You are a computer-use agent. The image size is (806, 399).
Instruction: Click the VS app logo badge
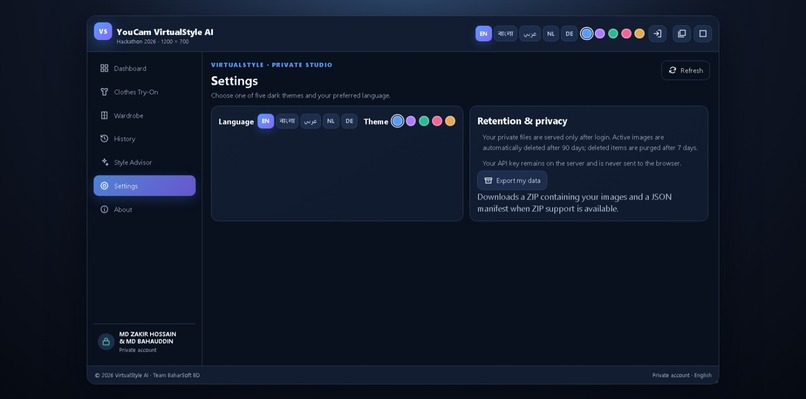[103, 31]
